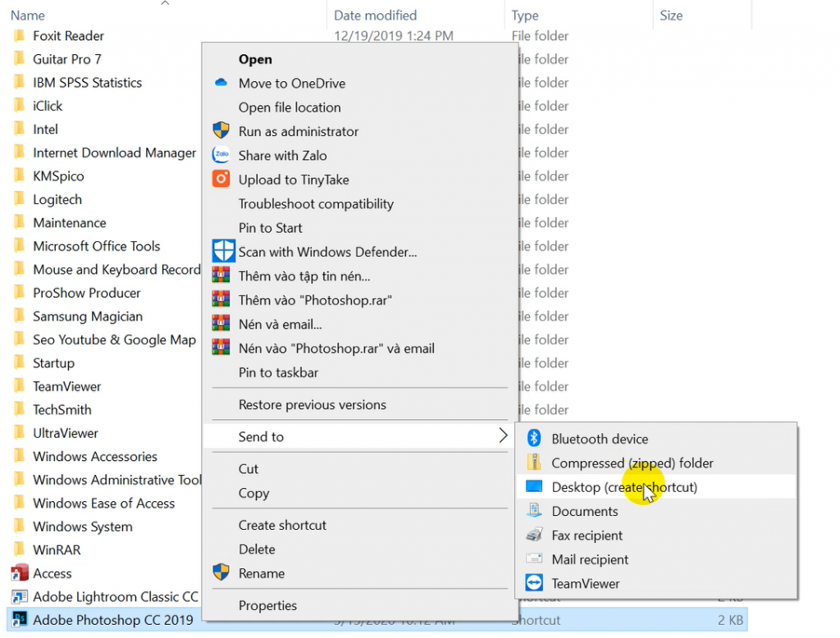Select the Adobe Lightroom Classic CC shortcut

point(115,597)
